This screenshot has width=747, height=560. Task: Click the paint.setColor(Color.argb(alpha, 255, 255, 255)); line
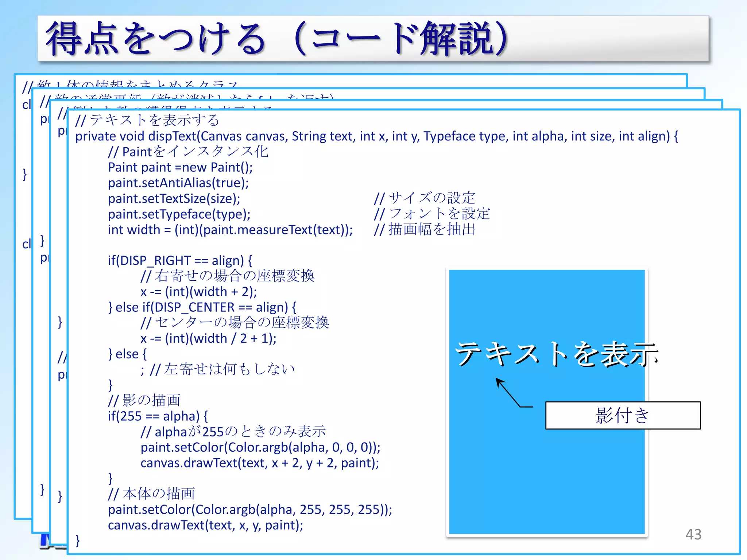point(250,509)
